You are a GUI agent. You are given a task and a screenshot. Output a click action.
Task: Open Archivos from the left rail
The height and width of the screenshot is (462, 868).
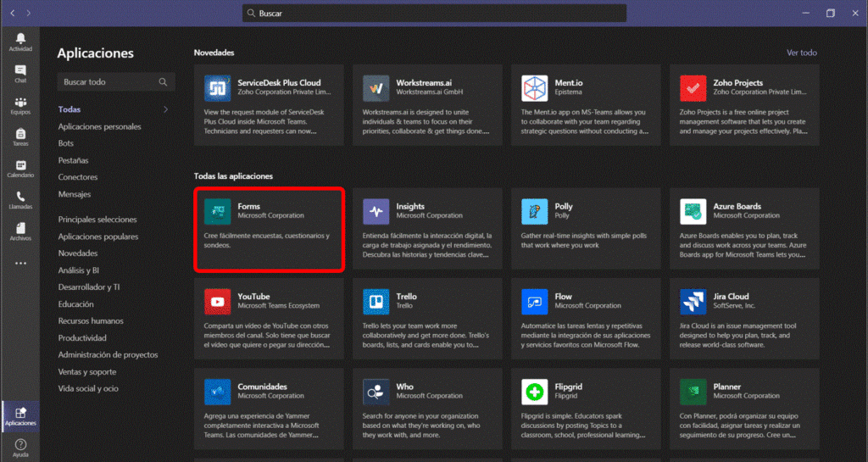[20, 231]
